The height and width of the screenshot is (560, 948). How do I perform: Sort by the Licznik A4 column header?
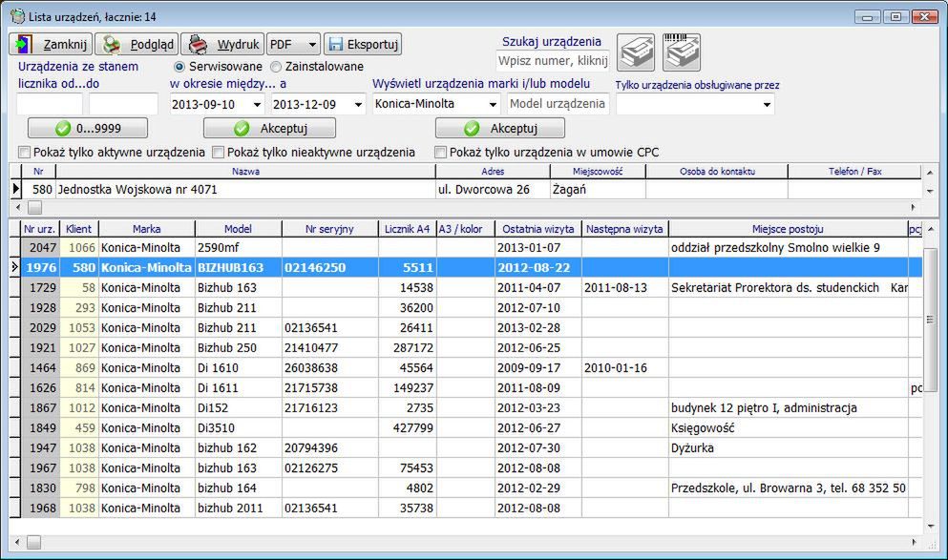click(x=407, y=229)
